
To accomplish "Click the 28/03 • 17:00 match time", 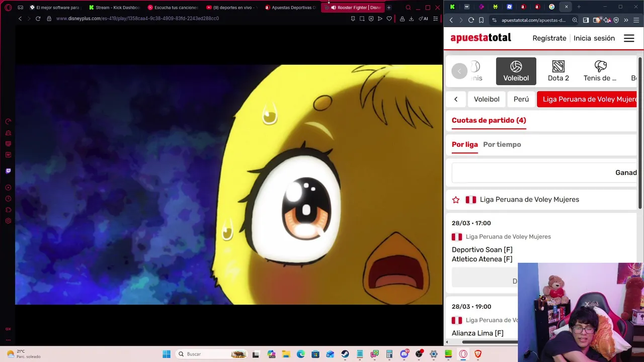I will tap(471, 223).
